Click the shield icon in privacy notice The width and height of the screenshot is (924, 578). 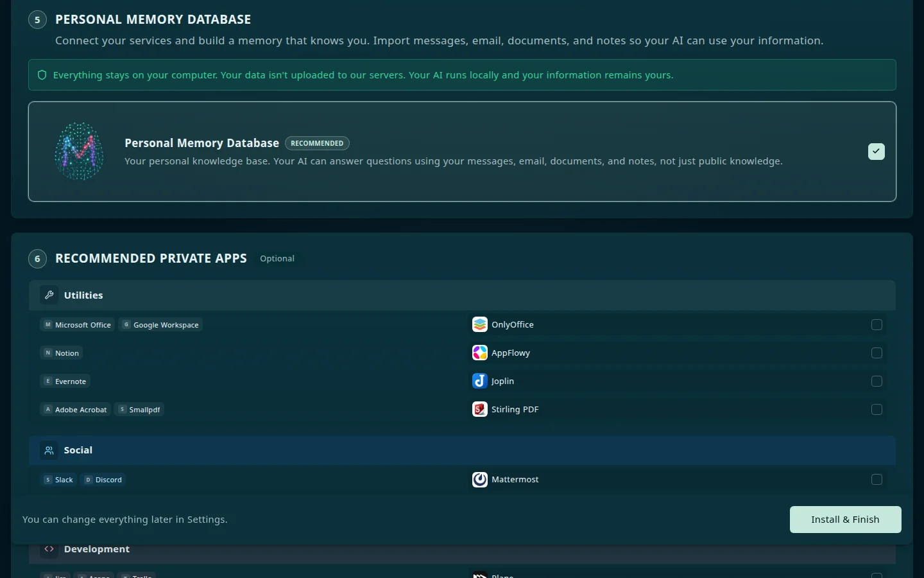pyautogui.click(x=42, y=75)
